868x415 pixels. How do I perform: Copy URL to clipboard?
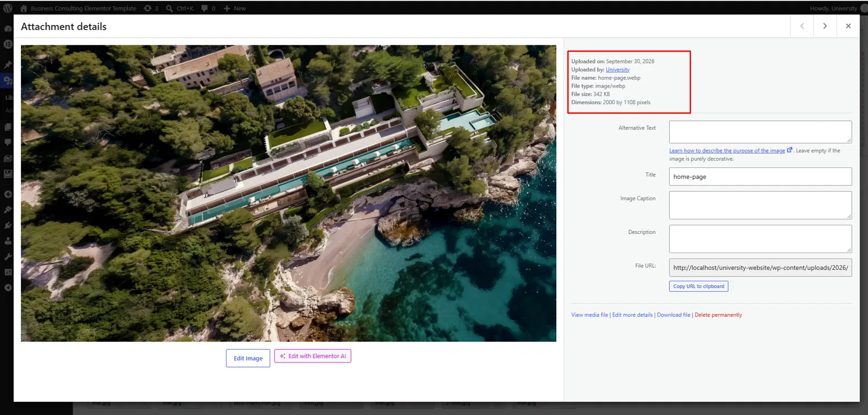699,286
